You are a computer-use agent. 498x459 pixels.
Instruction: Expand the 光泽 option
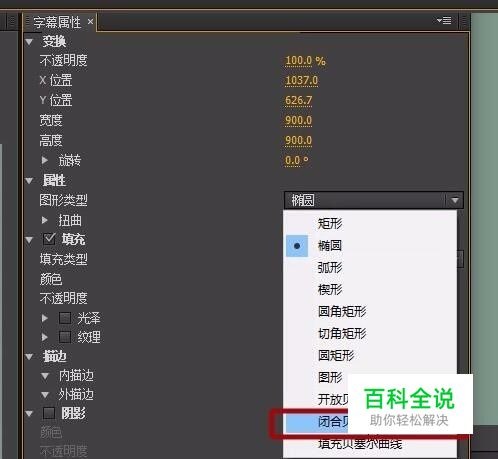[45, 318]
